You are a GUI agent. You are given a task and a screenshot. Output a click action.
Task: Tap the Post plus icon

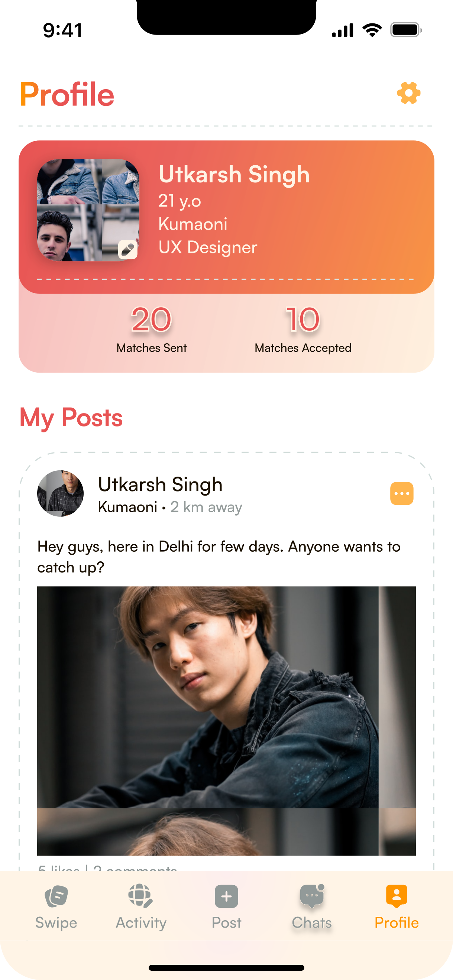point(227,896)
